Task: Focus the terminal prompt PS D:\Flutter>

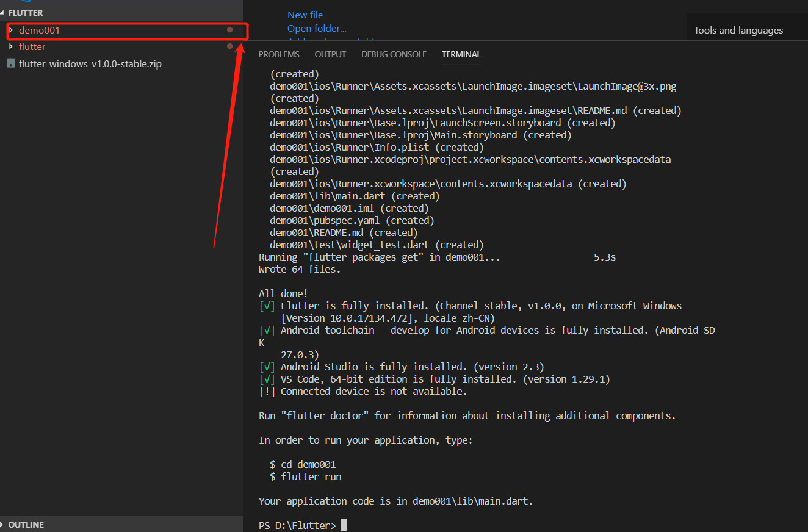Action: click(x=297, y=525)
